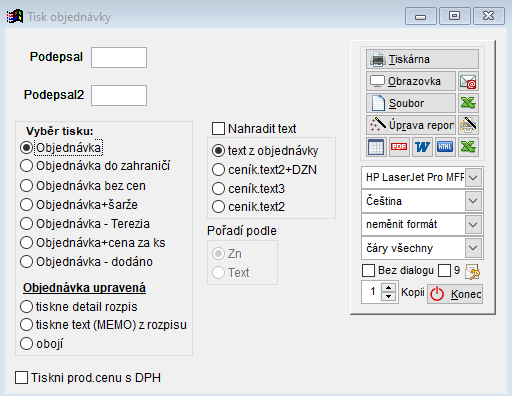Toggle the checkbox labeled 9
This screenshot has height=396, width=512.
[444, 270]
